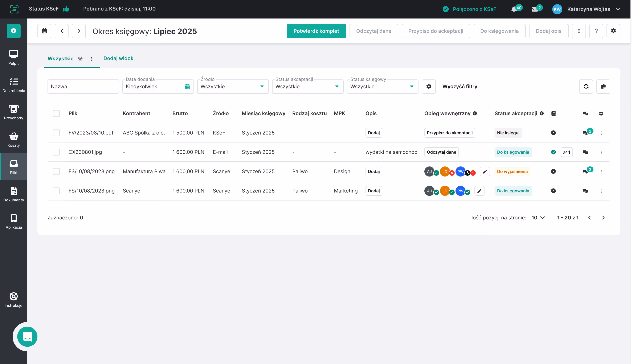Click Przypisz do akceptacji in FV/2023/08/10.pdf row
Screen dimensions: 633x364
click(x=450, y=133)
